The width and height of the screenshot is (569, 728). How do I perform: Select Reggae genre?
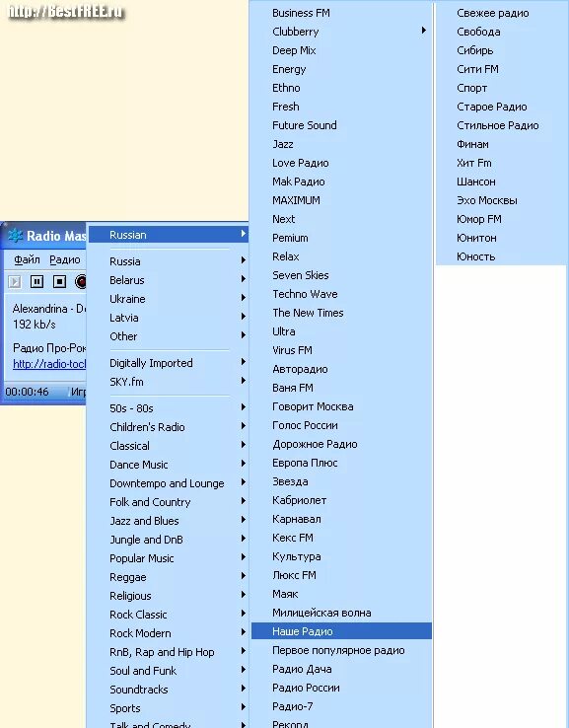(169, 577)
